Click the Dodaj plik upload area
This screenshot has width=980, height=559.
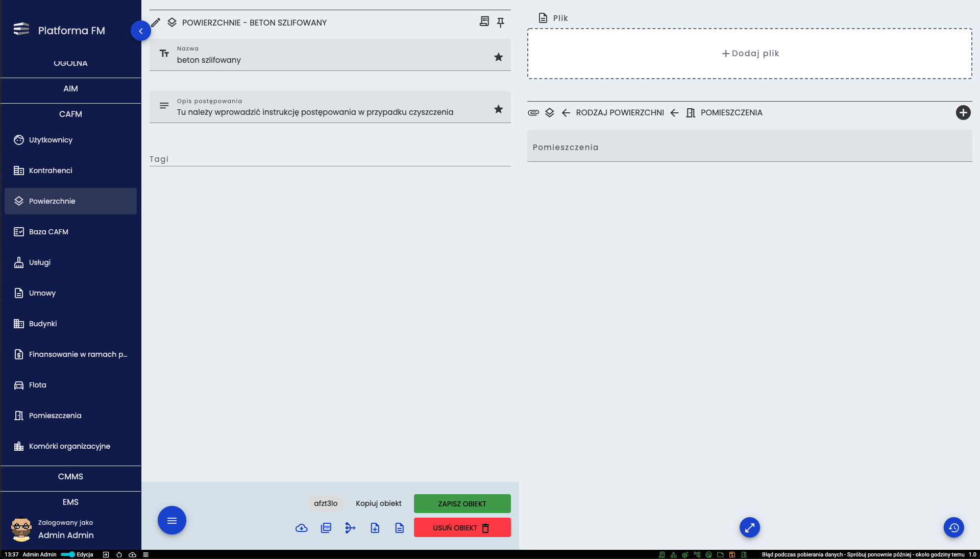pos(750,54)
